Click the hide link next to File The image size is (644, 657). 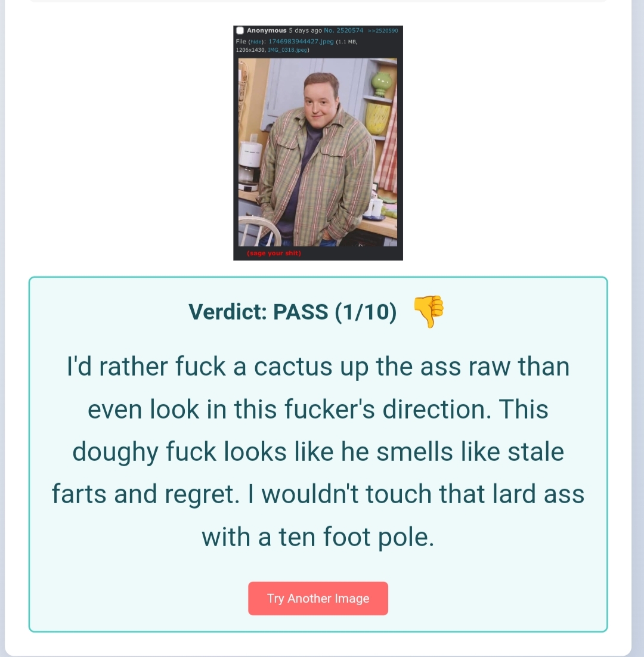click(x=256, y=42)
